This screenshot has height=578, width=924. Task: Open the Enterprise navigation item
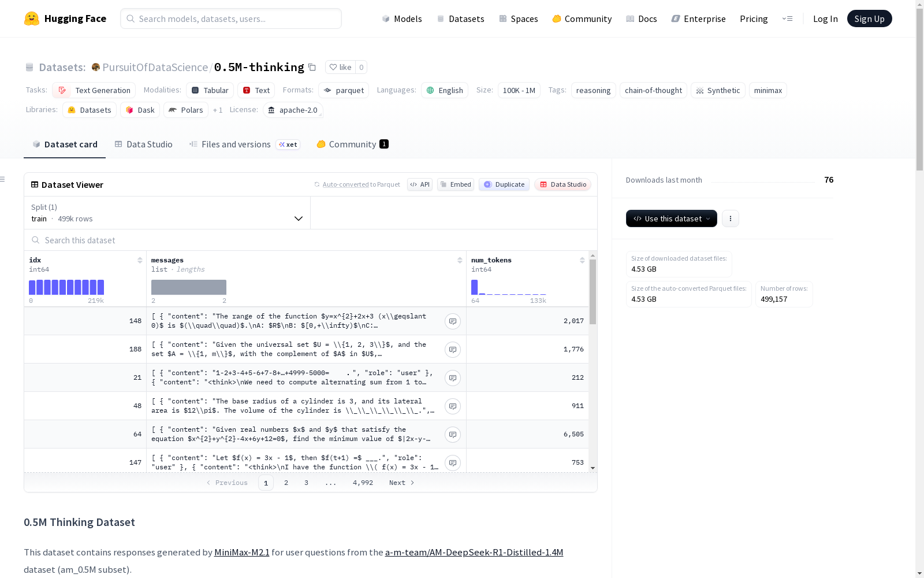(x=699, y=18)
